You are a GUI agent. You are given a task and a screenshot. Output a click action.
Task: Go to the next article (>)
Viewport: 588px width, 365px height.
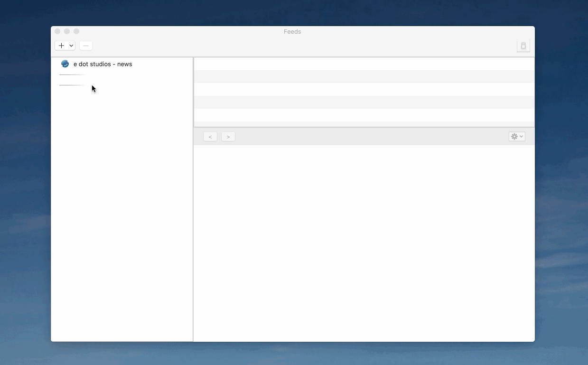tap(228, 137)
